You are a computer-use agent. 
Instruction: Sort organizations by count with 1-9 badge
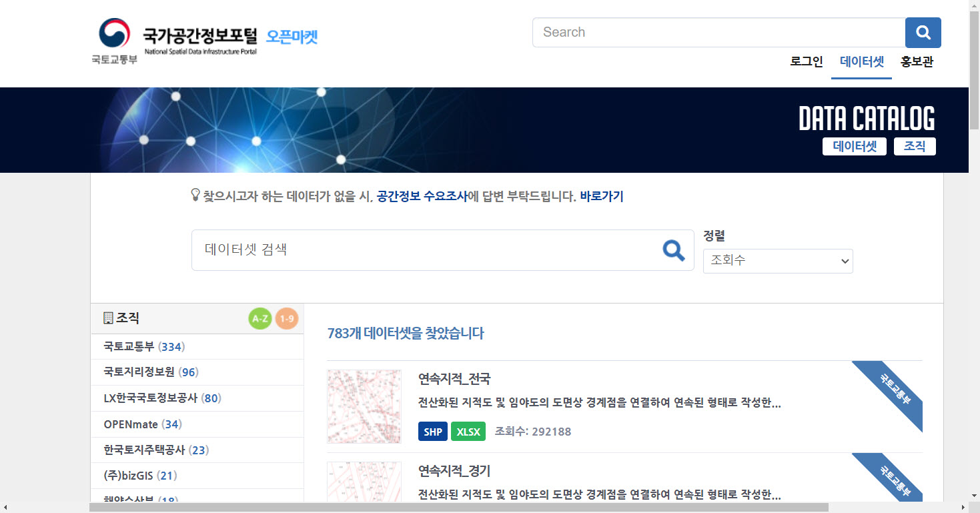pyautogui.click(x=287, y=319)
